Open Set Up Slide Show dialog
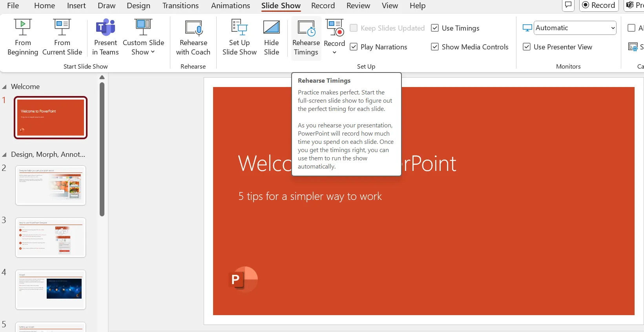Viewport: 644px width, 332px height. pos(239,38)
